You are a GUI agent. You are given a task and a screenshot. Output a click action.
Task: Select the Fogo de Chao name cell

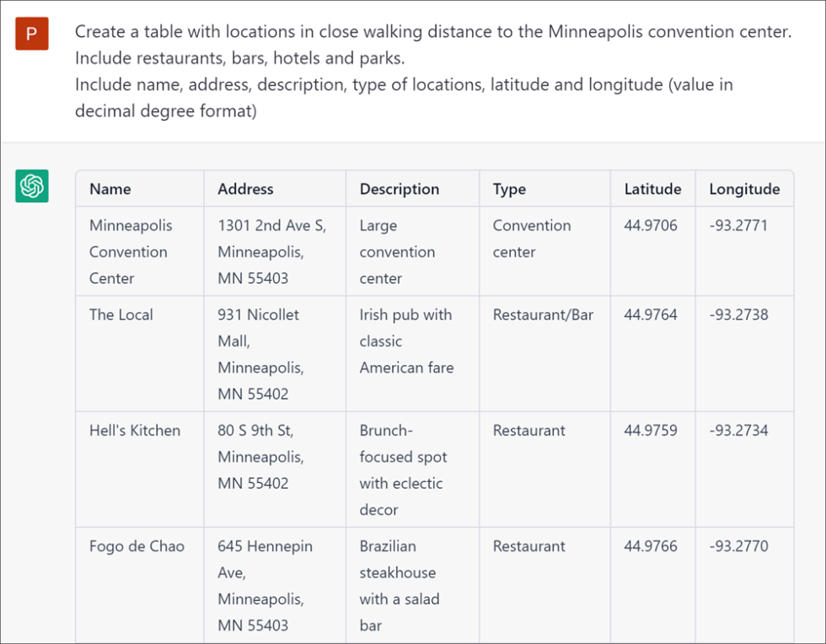coord(137,546)
